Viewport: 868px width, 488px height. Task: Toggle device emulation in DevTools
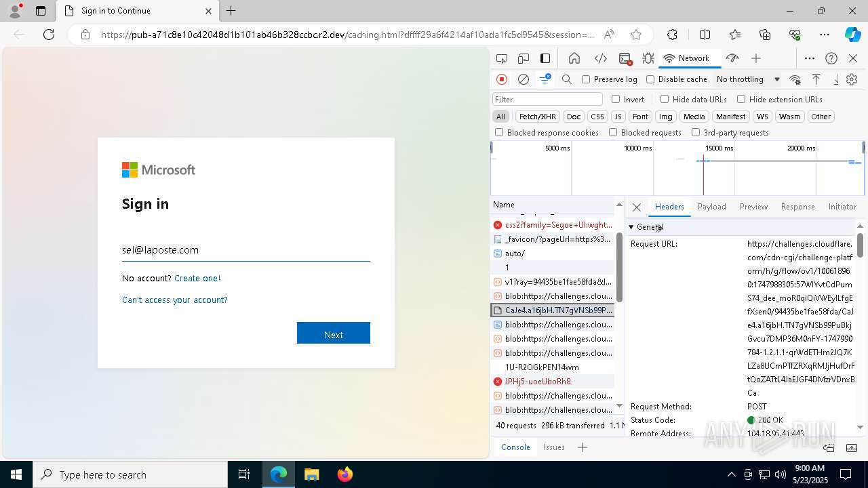click(524, 58)
